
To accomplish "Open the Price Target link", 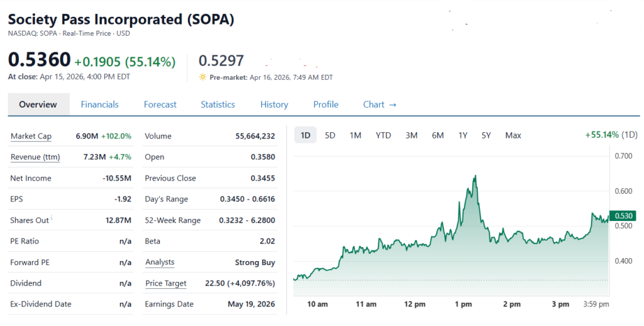I will coord(165,283).
